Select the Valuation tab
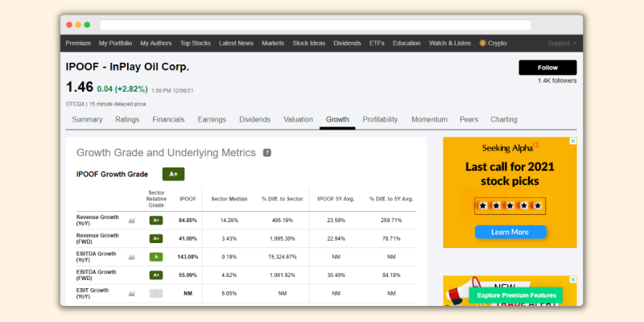Image resolution: width=644 pixels, height=322 pixels. [x=298, y=119]
